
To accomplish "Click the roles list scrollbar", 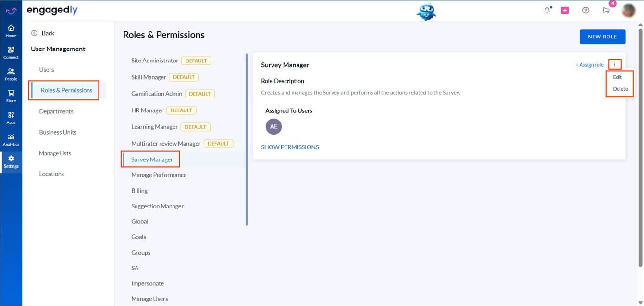I will tap(247, 139).
